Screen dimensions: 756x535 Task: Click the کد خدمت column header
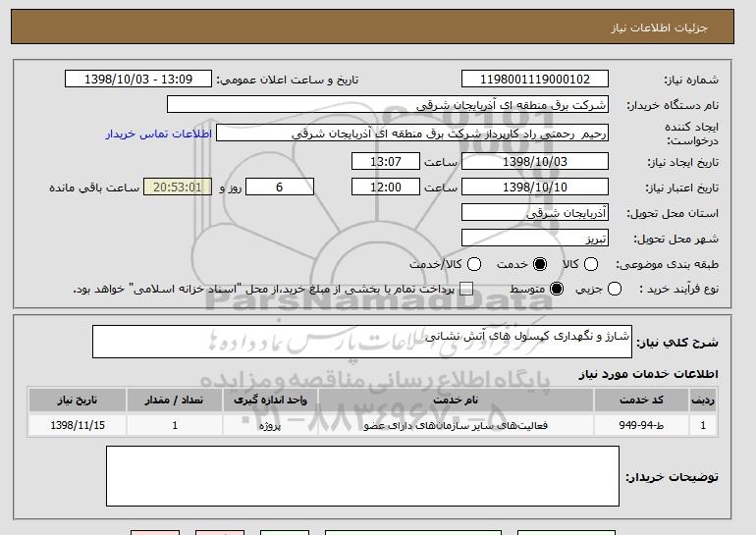point(641,401)
